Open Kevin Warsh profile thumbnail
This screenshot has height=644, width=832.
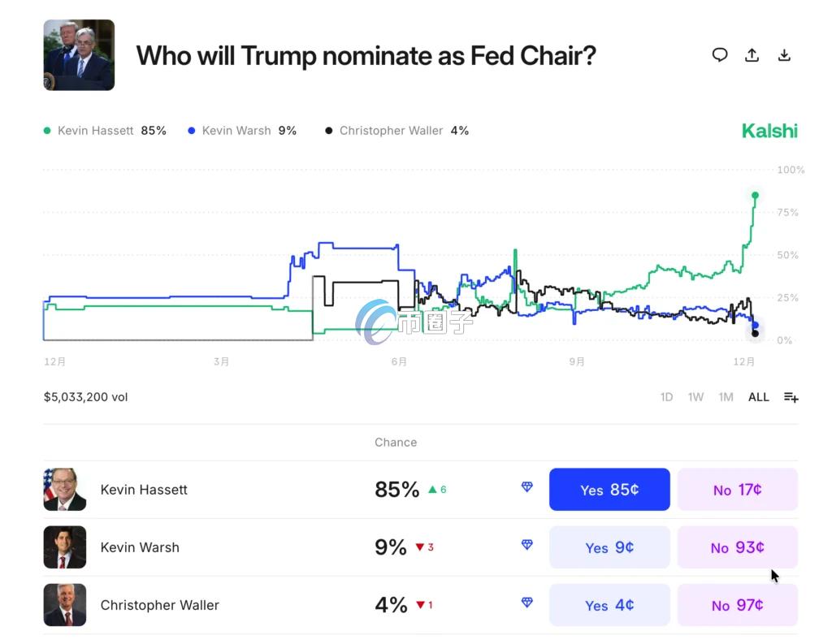[65, 547]
